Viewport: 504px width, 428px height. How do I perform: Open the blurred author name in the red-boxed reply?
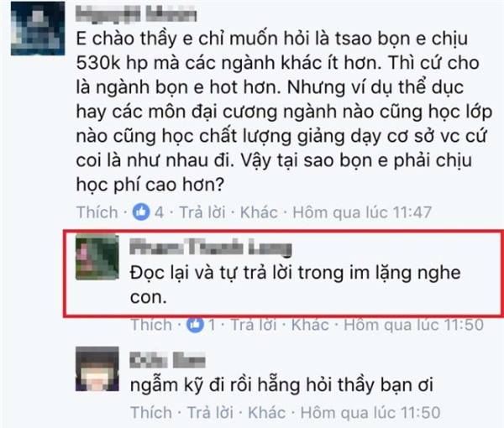pos(211,248)
